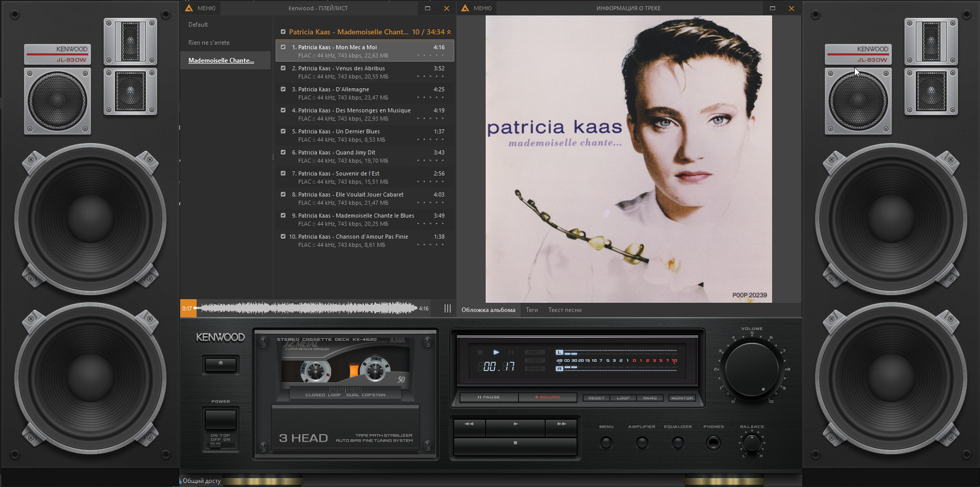Click rating dots of Souvenir de l'Est
This screenshot has width=980, height=487.
pos(430,182)
